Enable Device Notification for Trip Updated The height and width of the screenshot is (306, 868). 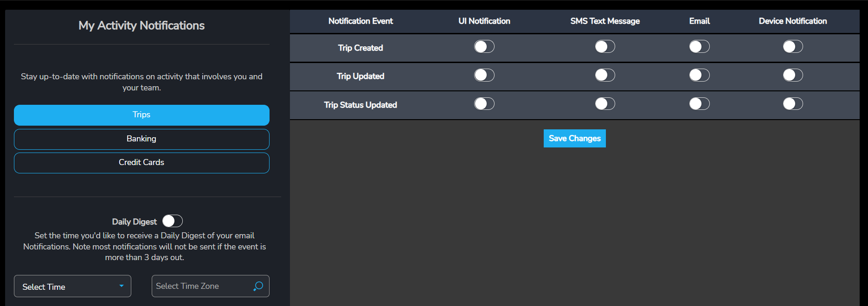point(793,75)
